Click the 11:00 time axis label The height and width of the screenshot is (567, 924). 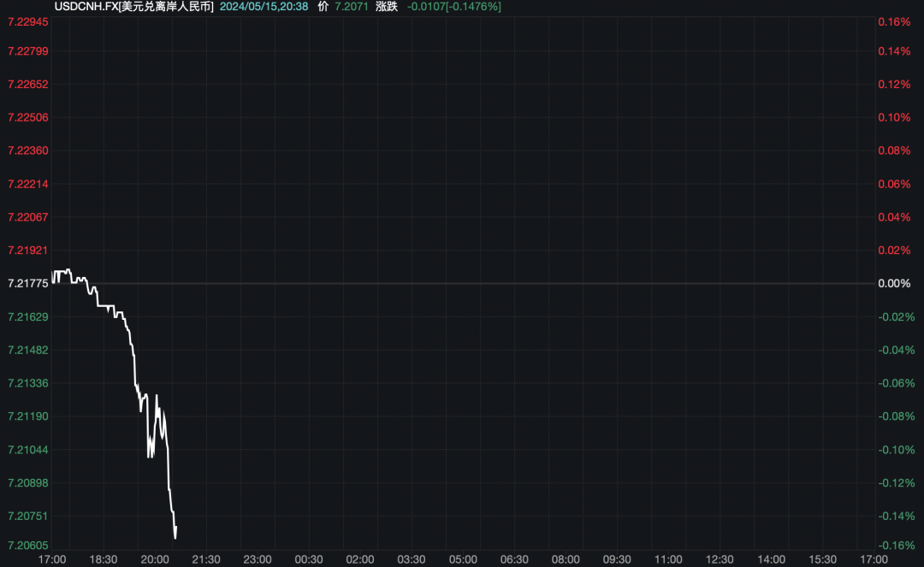tap(668, 559)
